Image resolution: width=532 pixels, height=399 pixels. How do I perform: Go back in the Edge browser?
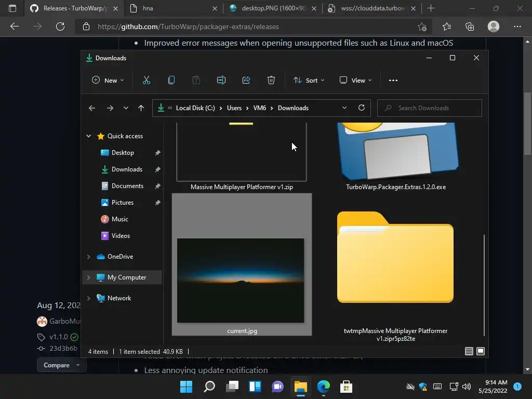(x=14, y=26)
